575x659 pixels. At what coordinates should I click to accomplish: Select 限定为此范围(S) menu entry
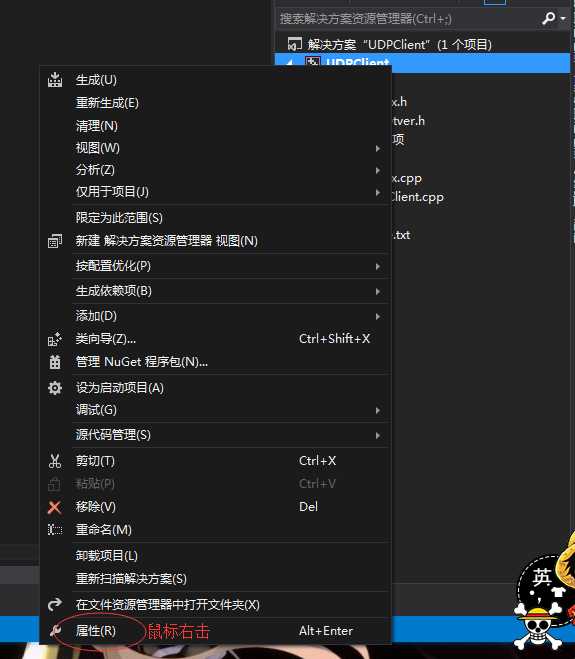coord(216,218)
